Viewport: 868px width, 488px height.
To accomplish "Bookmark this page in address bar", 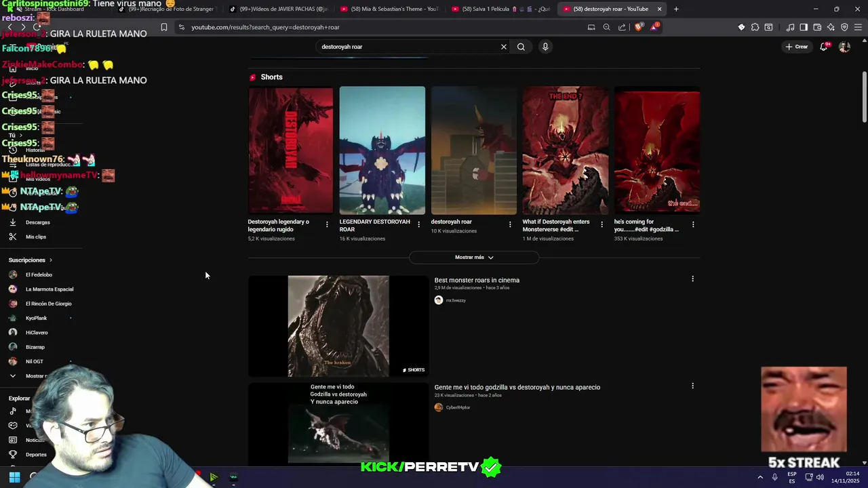I will click(x=163, y=27).
